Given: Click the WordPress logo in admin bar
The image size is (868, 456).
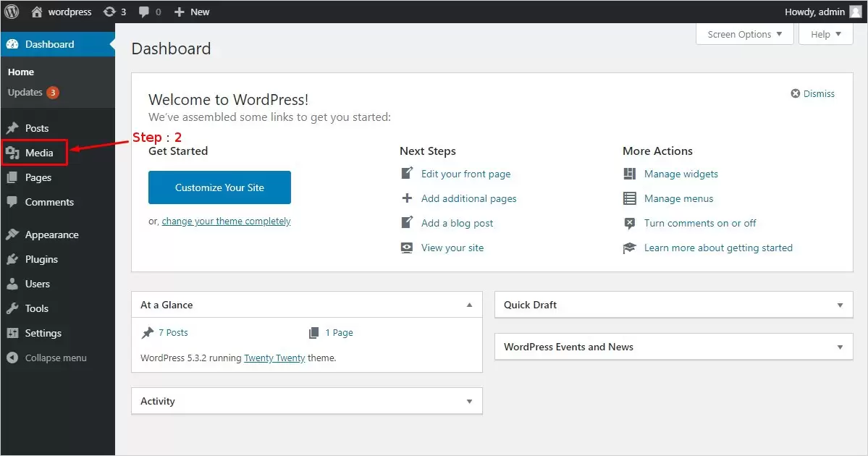Looking at the screenshot, I should tap(14, 12).
